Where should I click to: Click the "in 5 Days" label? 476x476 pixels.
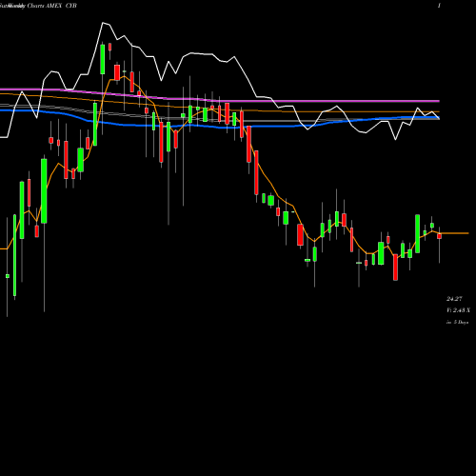[x=457, y=322]
